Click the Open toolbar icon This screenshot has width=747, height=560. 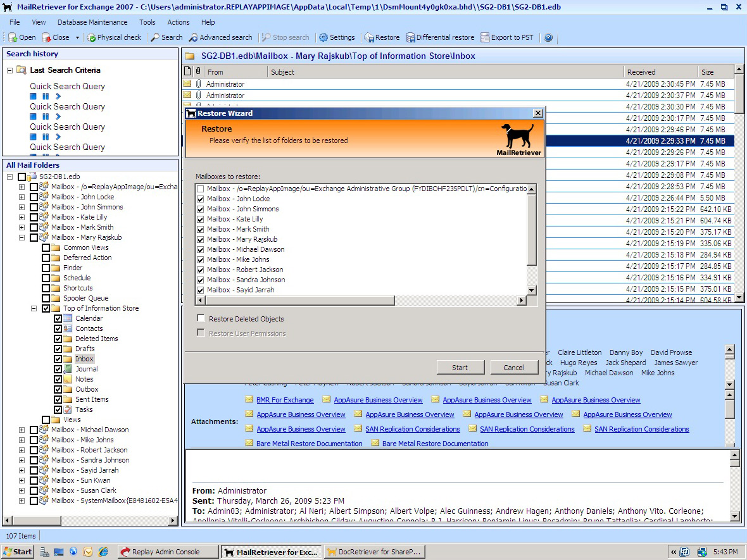pyautogui.click(x=13, y=37)
